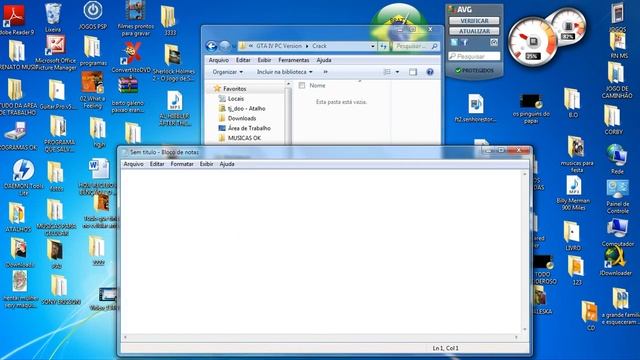Click the Notepad horizontal scrollbar

pos(320,338)
